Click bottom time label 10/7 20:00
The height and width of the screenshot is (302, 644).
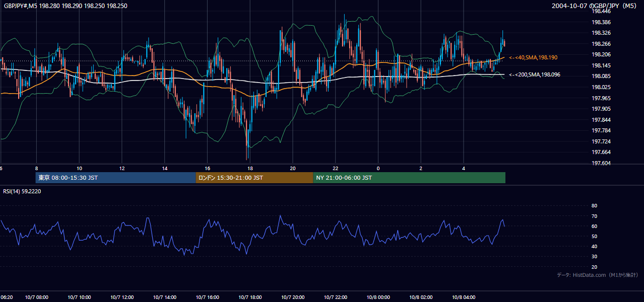(293, 297)
